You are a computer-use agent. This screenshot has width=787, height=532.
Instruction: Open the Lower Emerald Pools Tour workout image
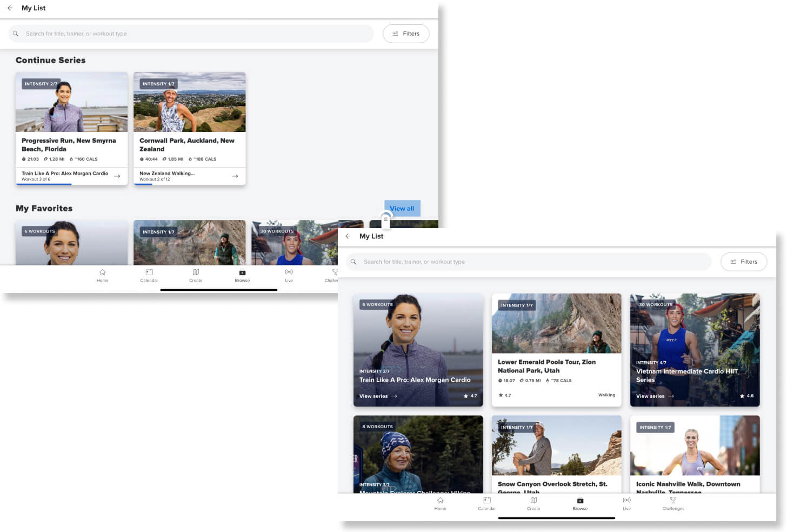coord(557,323)
